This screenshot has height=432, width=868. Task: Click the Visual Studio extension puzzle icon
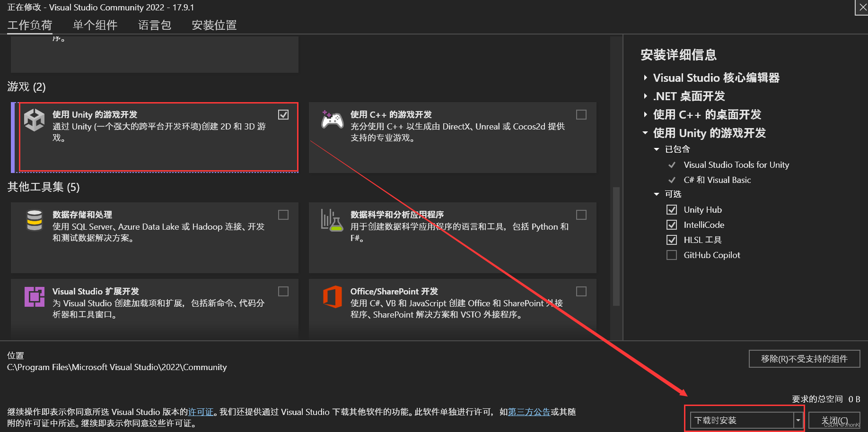(35, 297)
